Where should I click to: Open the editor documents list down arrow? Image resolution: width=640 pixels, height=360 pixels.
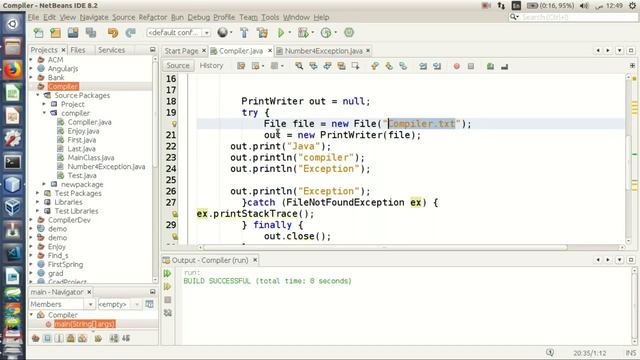pos(620,50)
